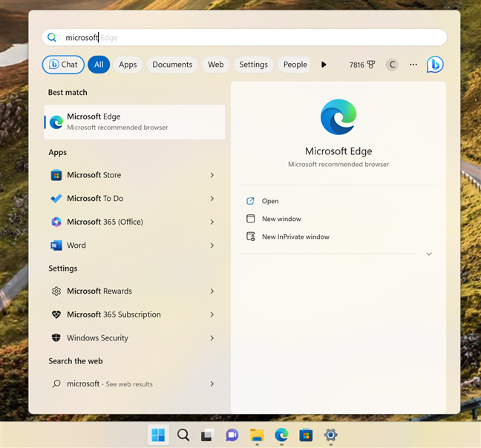
Task: Click the taskbar Search icon
Action: point(183,435)
